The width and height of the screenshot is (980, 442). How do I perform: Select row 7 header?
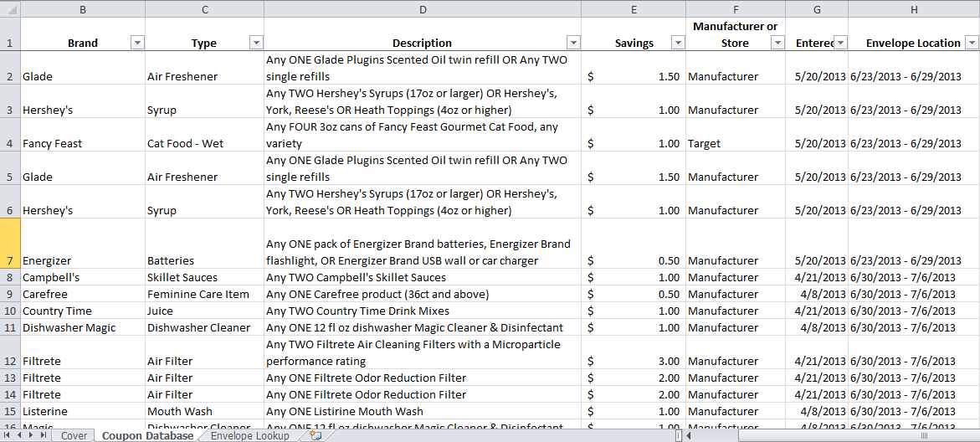[10, 244]
